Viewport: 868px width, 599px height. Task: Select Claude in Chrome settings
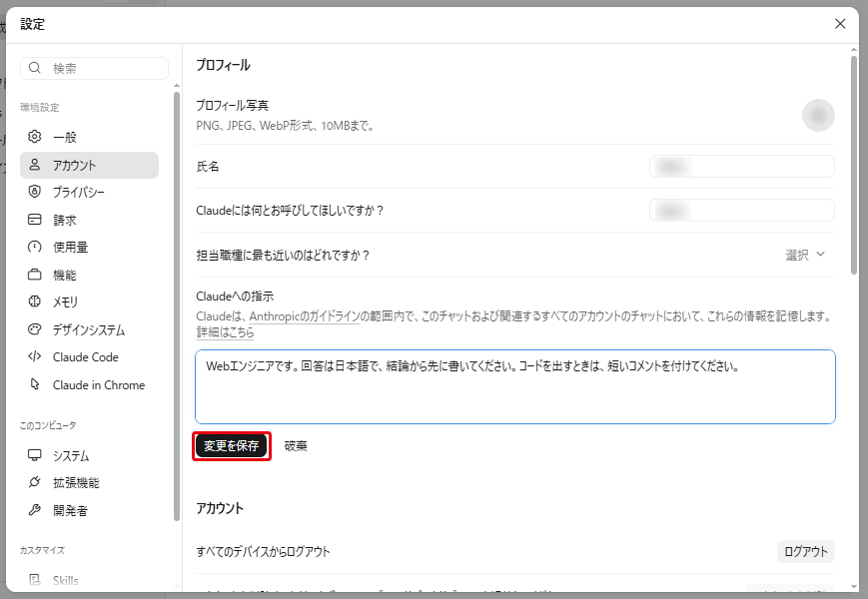[89, 384]
